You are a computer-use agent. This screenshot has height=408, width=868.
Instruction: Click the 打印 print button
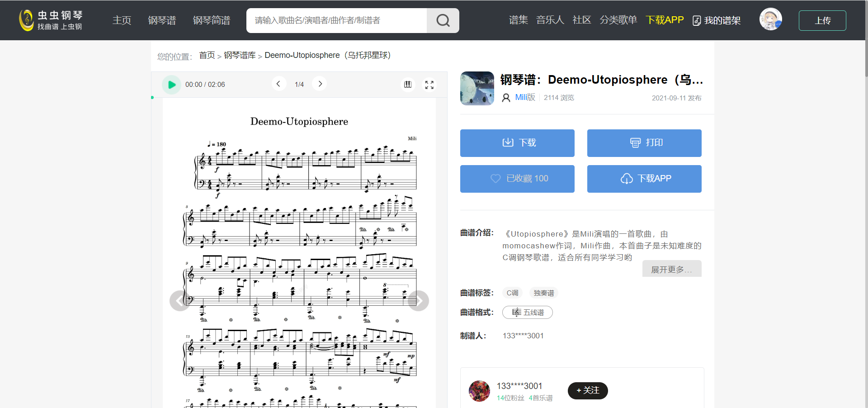[x=644, y=143]
